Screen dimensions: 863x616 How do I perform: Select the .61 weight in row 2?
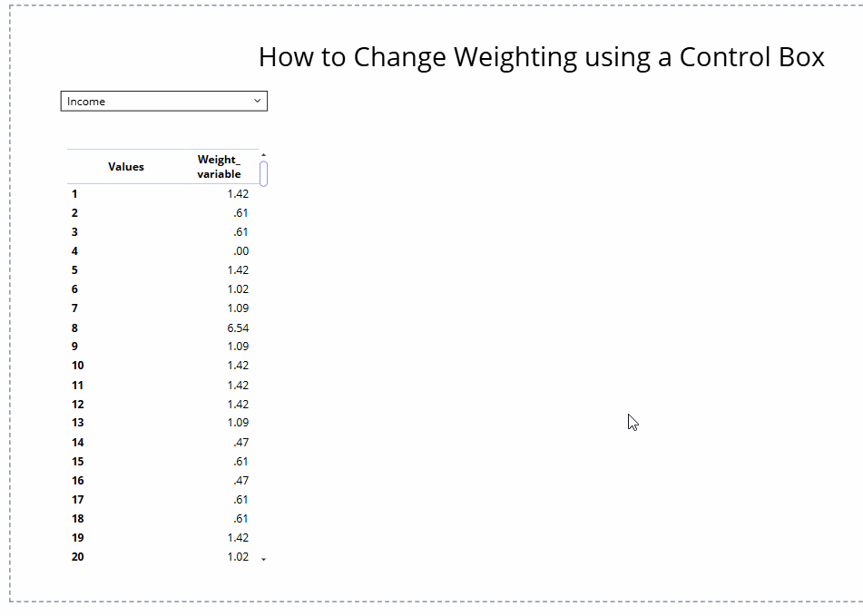tap(242, 212)
